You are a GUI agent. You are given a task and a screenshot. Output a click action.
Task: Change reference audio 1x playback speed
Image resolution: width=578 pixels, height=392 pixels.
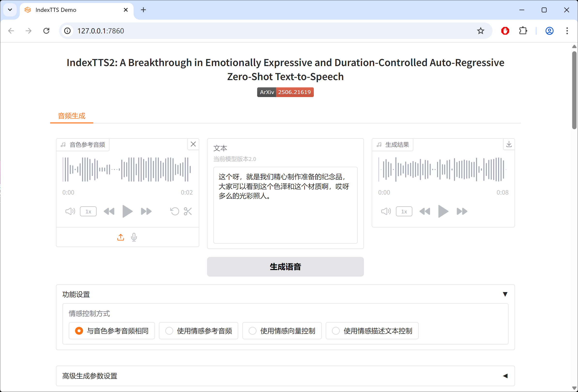[88, 211]
